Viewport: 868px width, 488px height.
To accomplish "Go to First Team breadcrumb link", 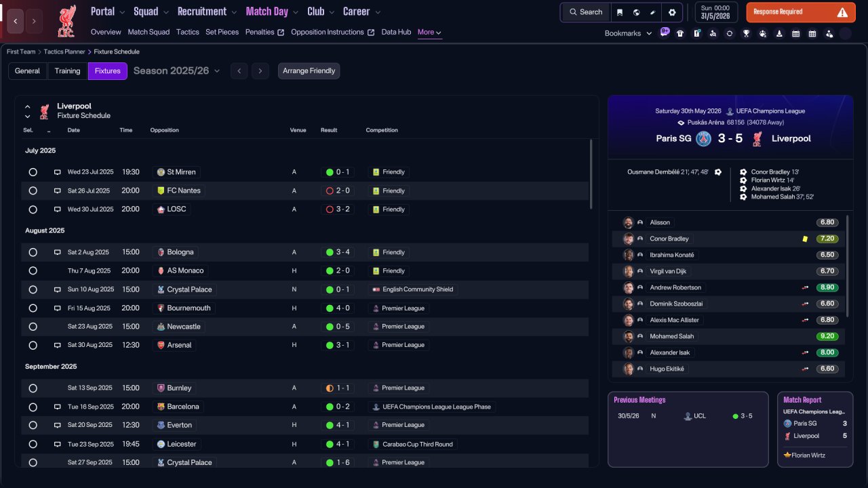I will pyautogui.click(x=22, y=52).
